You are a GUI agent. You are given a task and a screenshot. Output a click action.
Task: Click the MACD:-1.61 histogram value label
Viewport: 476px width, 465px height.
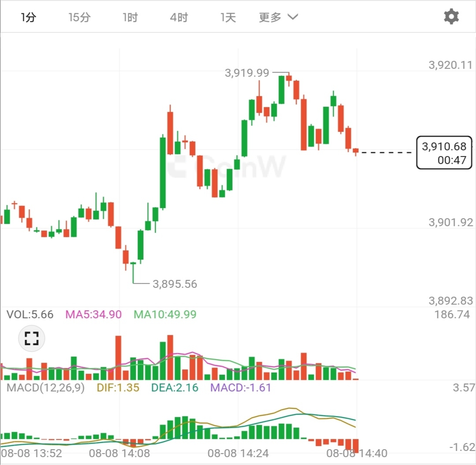241,388
